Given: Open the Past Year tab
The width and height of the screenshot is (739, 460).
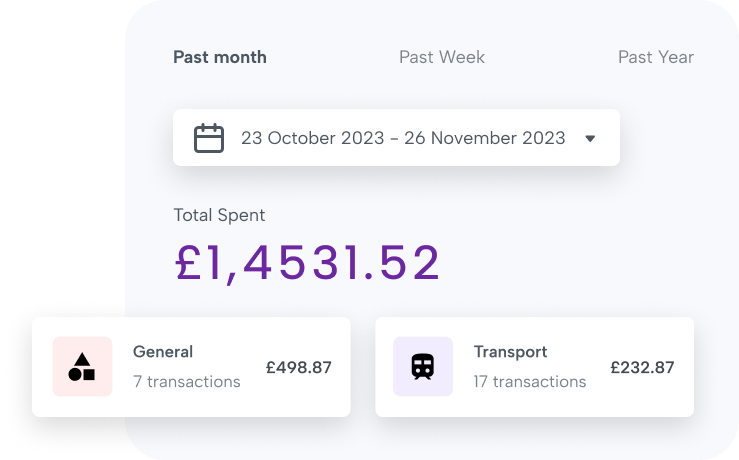Looking at the screenshot, I should (655, 57).
